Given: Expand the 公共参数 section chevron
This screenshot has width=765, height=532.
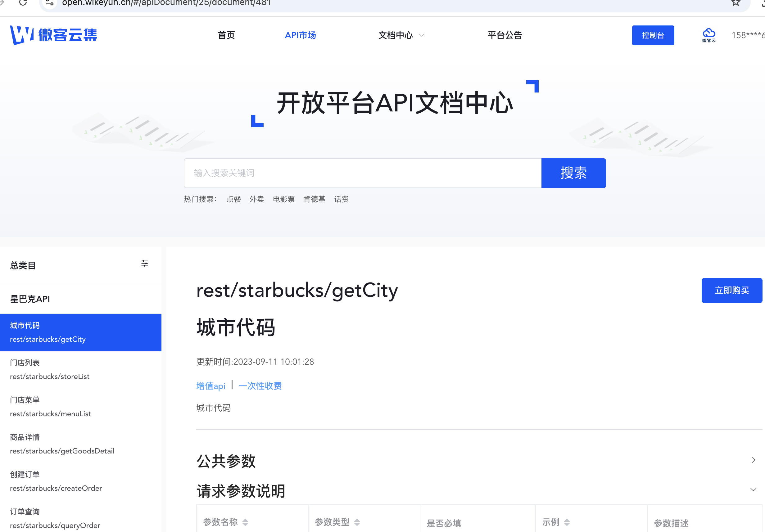Looking at the screenshot, I should (753, 460).
